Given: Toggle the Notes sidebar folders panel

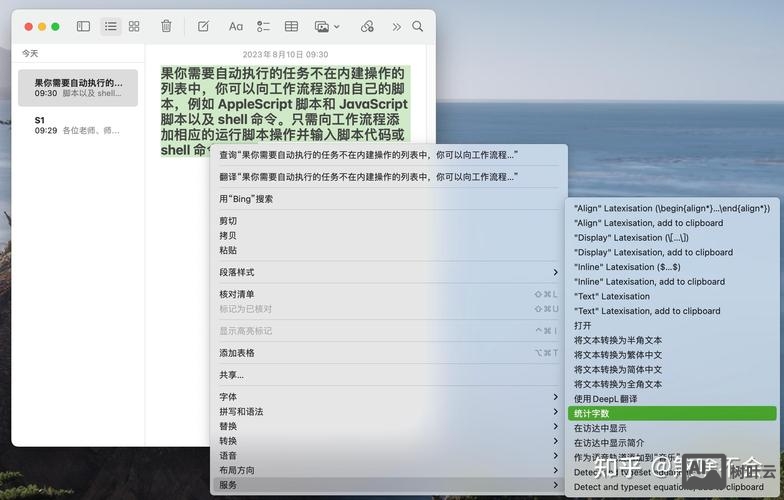Looking at the screenshot, I should (x=83, y=26).
